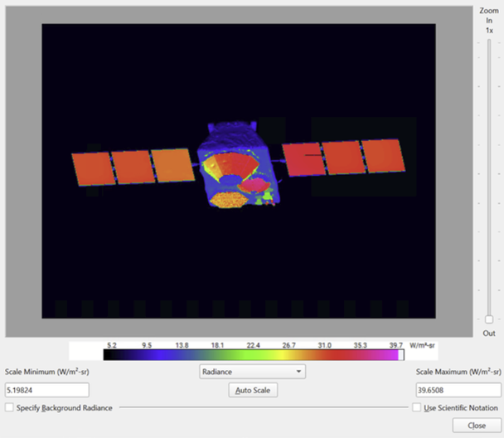Click the magenta end of color scale bar
504x438 pixels.
click(388, 354)
